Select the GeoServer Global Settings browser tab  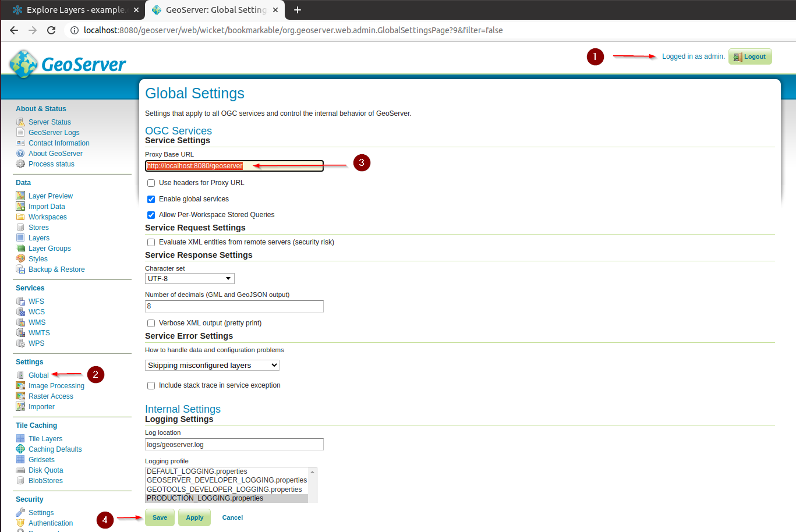coord(216,10)
